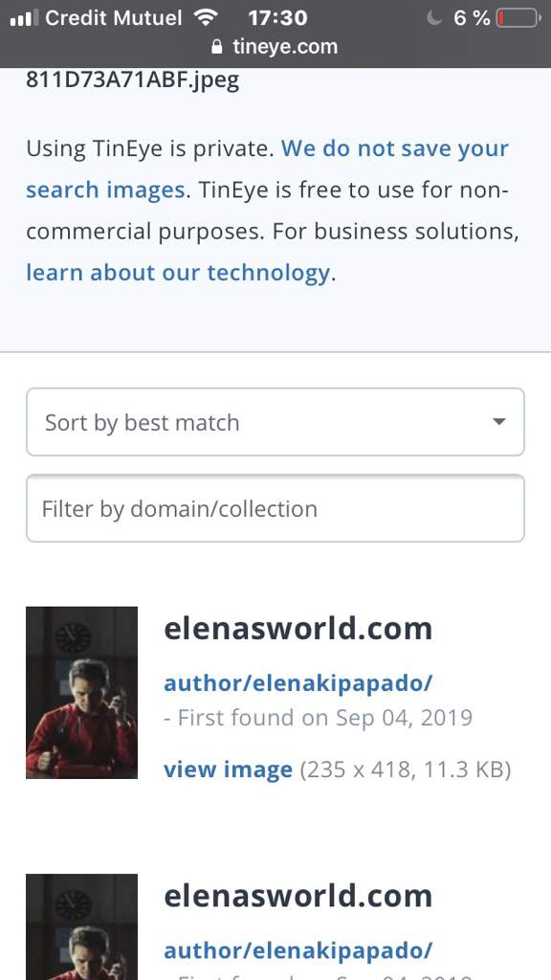
Task: Tap the cellular signal bars icon
Action: tap(24, 18)
